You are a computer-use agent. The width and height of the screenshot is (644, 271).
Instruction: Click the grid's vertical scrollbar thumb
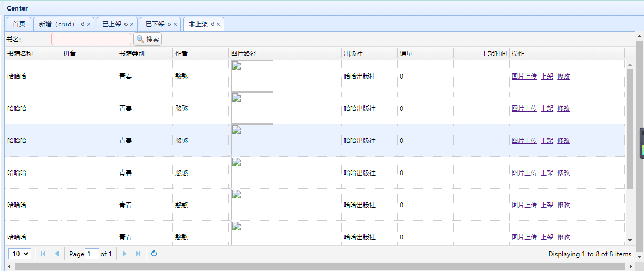point(630,129)
